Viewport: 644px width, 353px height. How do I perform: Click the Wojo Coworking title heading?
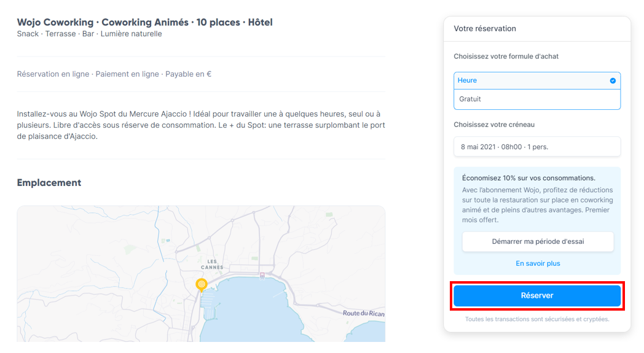point(144,22)
